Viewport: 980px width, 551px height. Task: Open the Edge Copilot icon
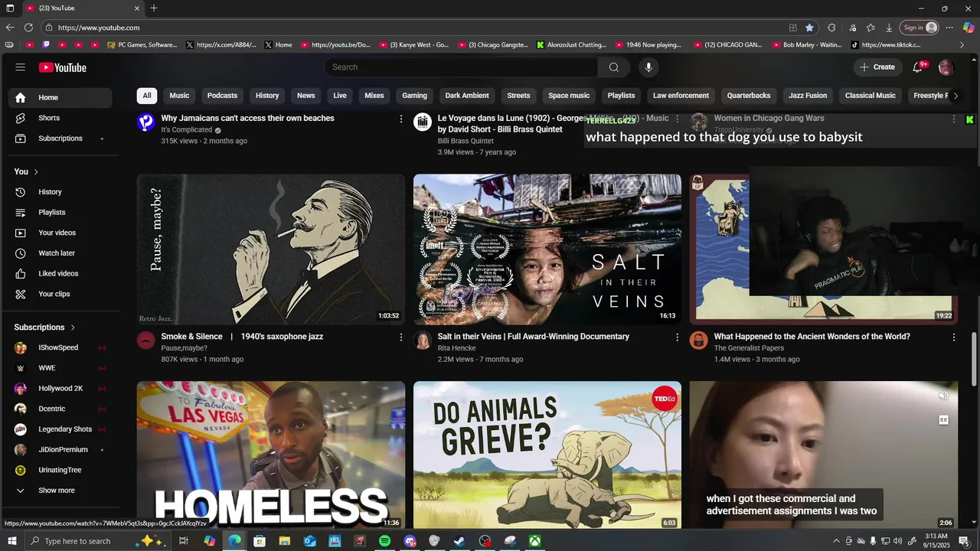[x=969, y=28]
